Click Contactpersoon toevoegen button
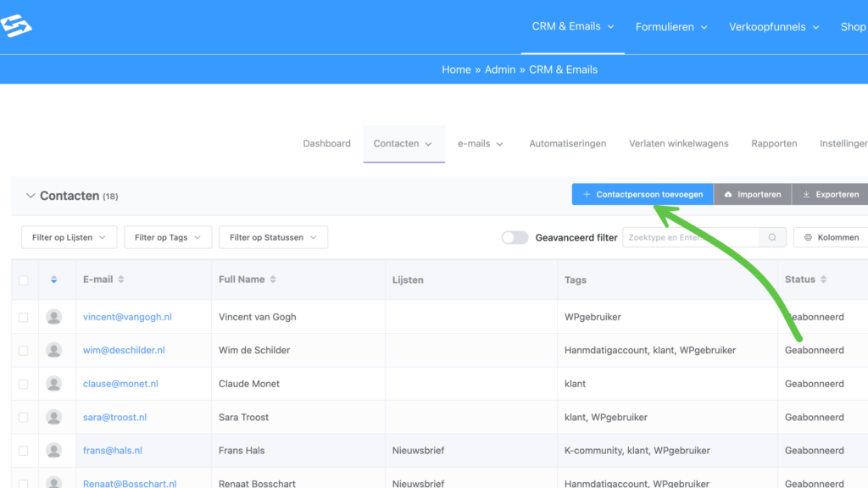This screenshot has height=488, width=868. pos(643,195)
